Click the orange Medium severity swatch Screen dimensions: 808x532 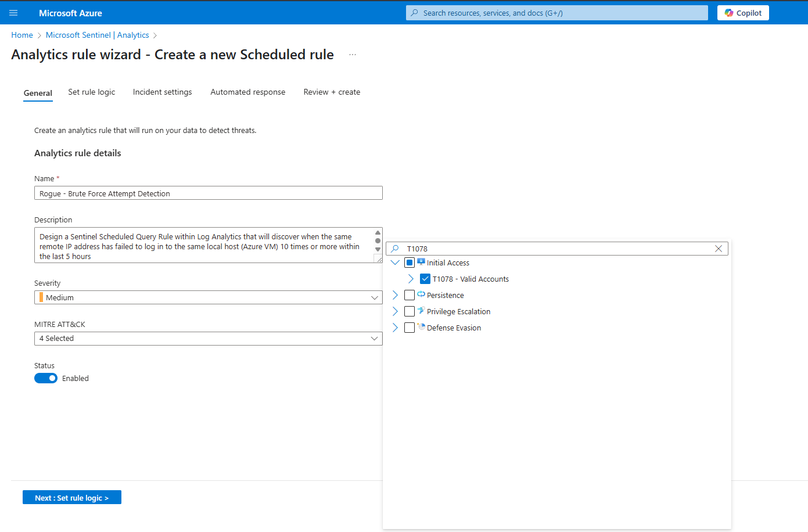coord(41,297)
